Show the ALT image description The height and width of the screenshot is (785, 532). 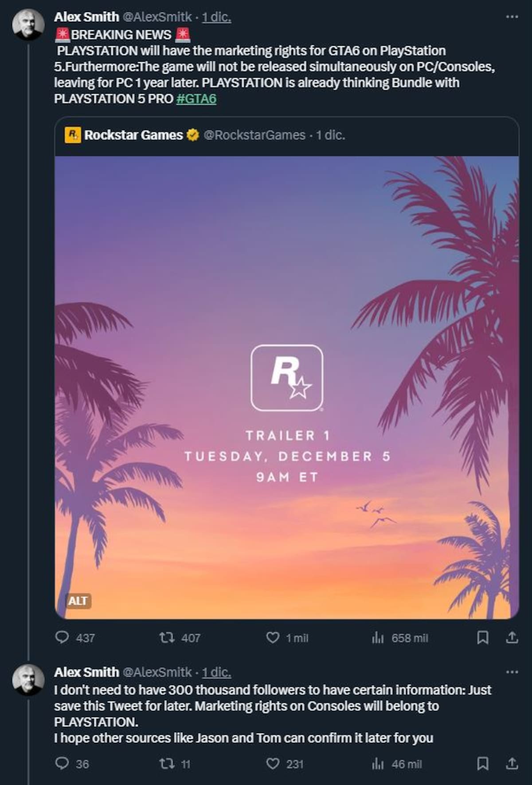click(x=78, y=601)
